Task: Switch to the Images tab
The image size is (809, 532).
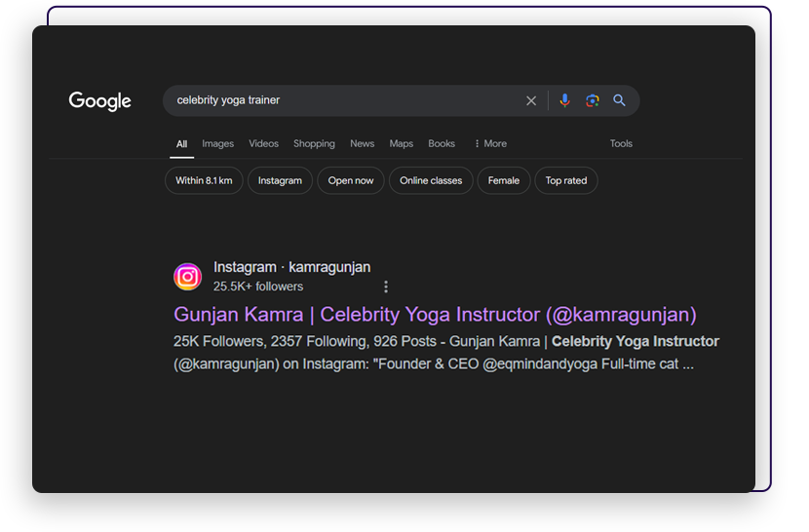Action: [217, 144]
